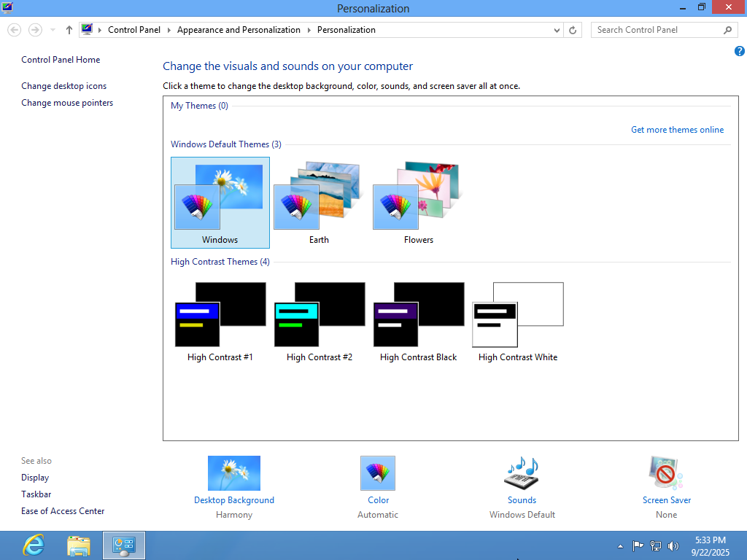This screenshot has width=747, height=560.
Task: Open the Screen Saver settings icon
Action: 666,473
